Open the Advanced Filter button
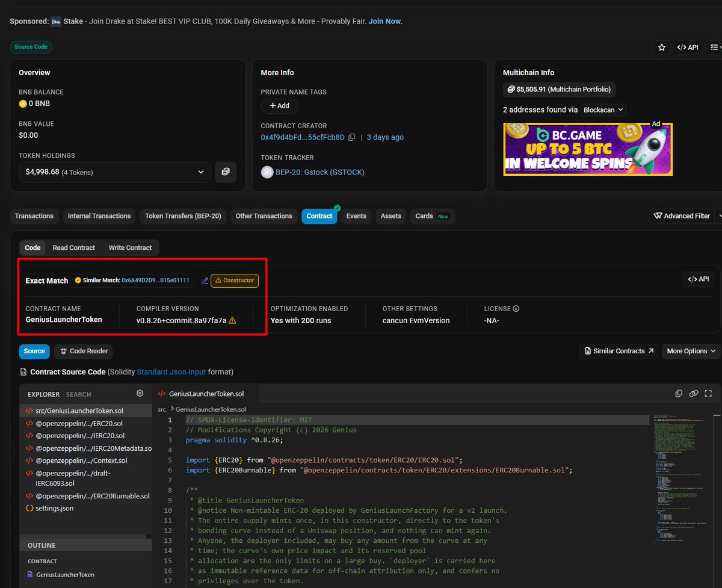Viewport: 722px width, 588px height. (x=682, y=216)
